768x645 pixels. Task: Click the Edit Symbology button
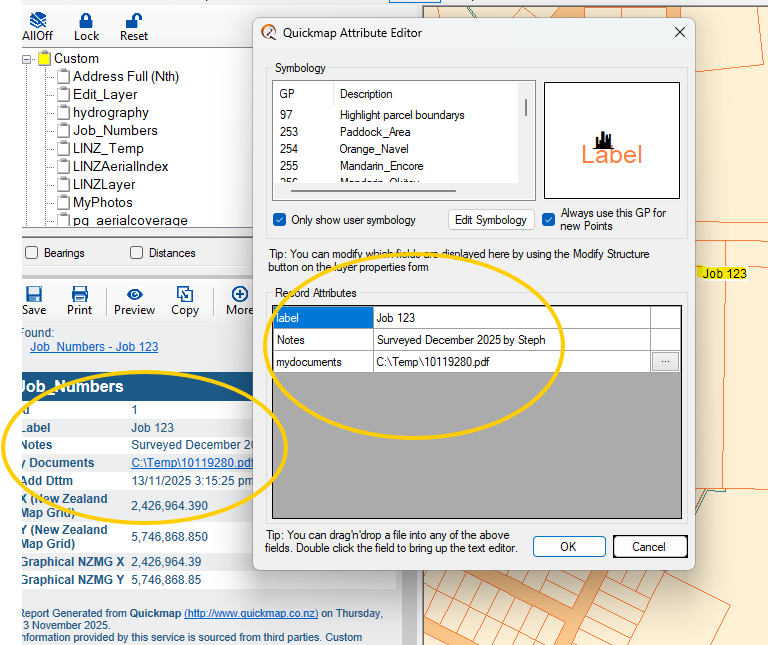pyautogui.click(x=490, y=220)
